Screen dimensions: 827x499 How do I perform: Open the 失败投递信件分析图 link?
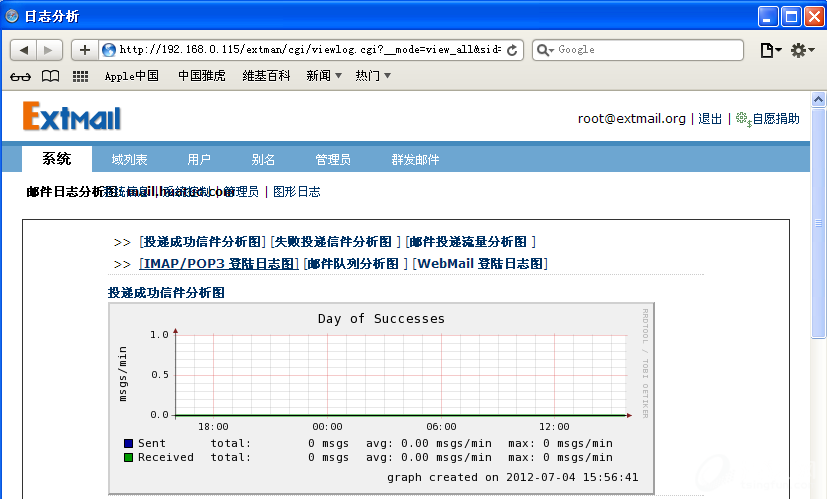click(333, 242)
